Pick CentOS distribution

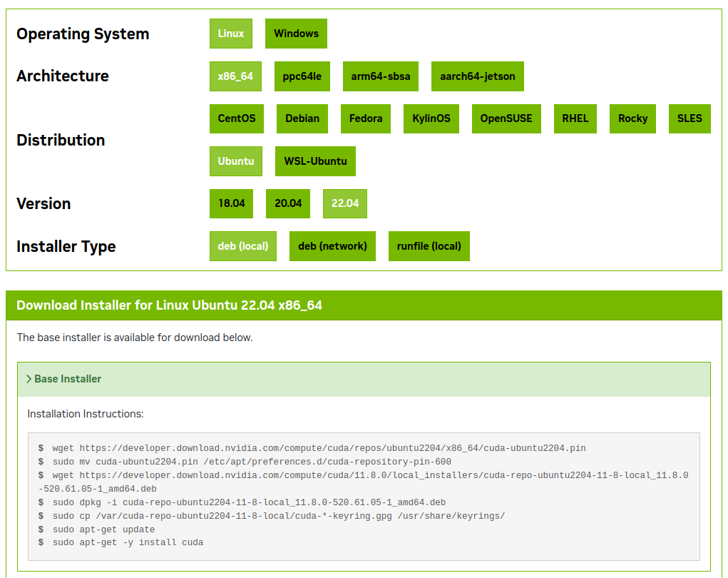pos(236,118)
